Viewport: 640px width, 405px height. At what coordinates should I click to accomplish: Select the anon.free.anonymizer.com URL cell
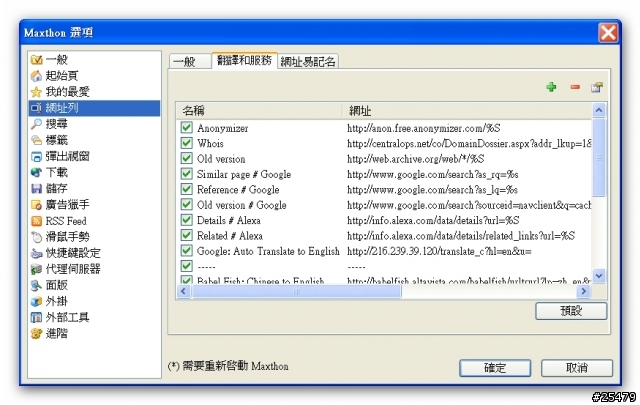coord(424,128)
